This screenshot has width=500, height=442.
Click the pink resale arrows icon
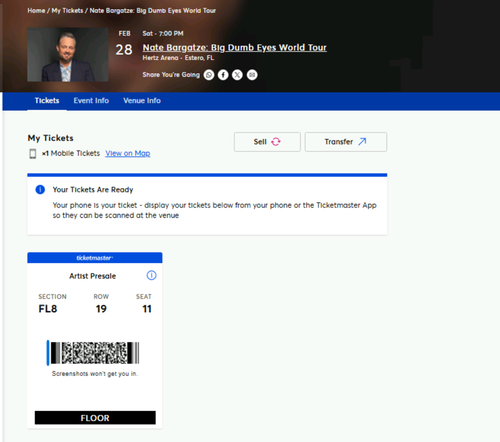(x=276, y=142)
